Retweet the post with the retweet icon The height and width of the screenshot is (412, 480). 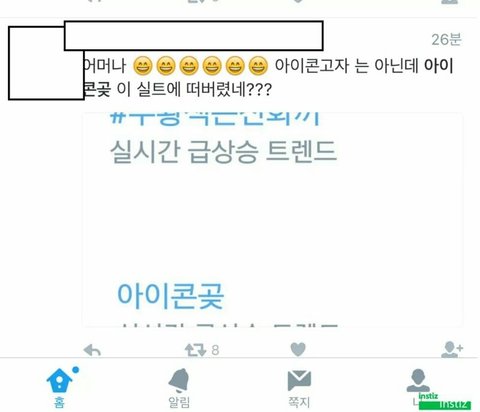[x=196, y=350]
